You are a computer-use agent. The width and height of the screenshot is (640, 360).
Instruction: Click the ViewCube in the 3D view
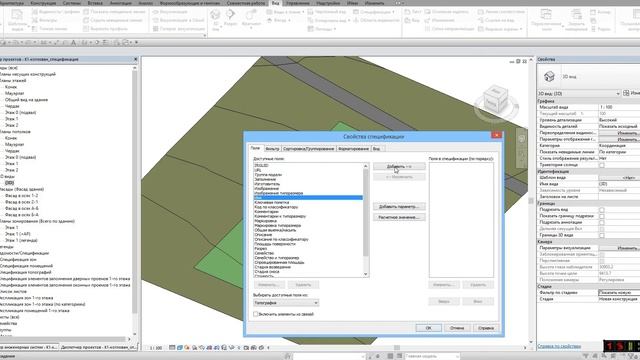(497, 100)
